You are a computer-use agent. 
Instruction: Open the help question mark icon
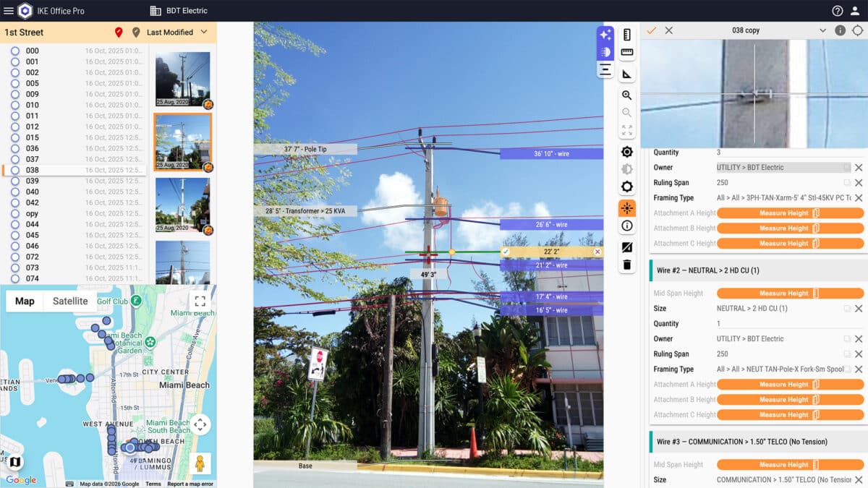(x=838, y=11)
